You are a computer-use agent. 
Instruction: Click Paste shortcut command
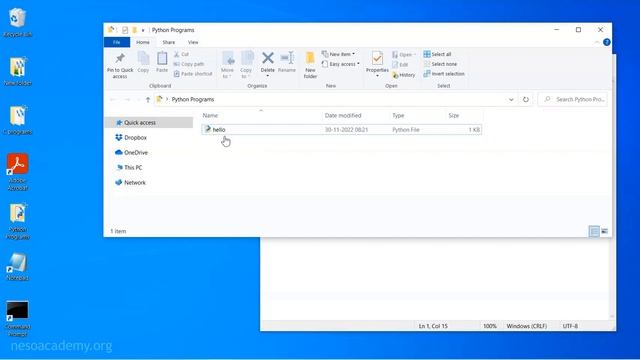193,74
